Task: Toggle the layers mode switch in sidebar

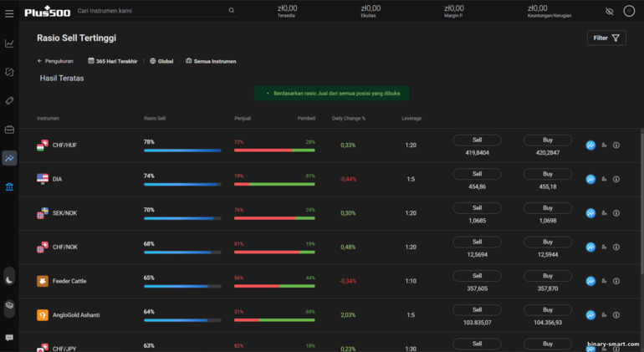Action: click(x=9, y=306)
